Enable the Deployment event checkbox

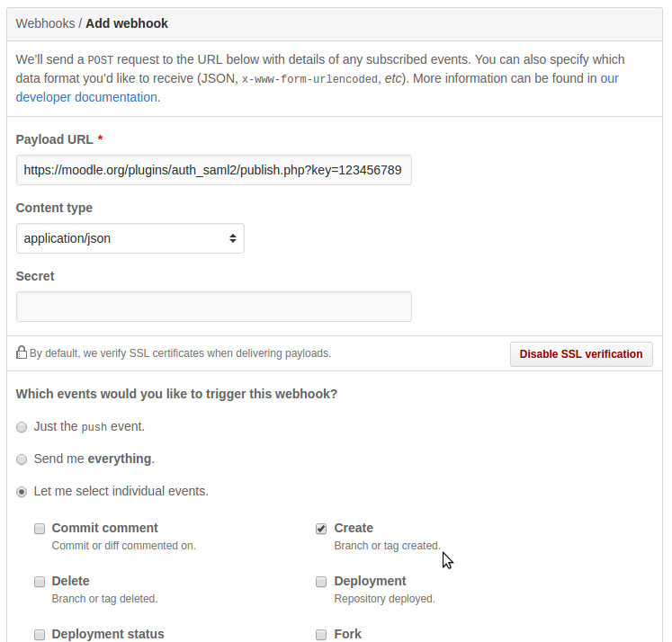point(321,582)
